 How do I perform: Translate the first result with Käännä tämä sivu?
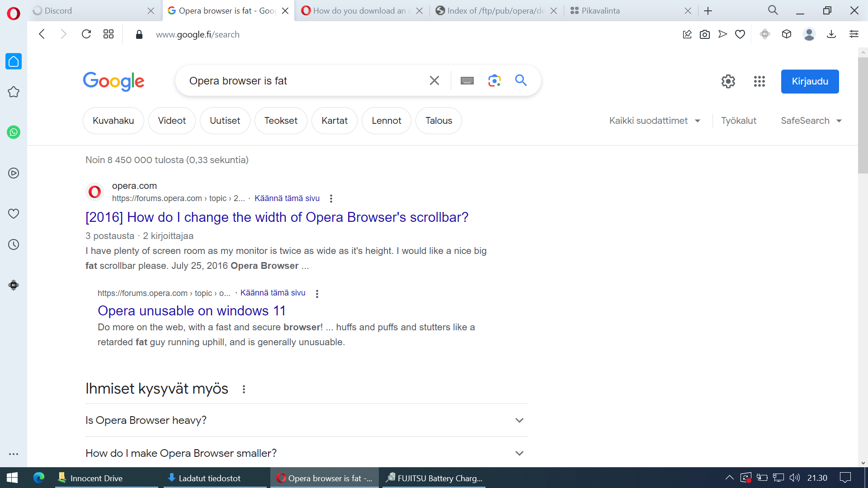pos(287,198)
